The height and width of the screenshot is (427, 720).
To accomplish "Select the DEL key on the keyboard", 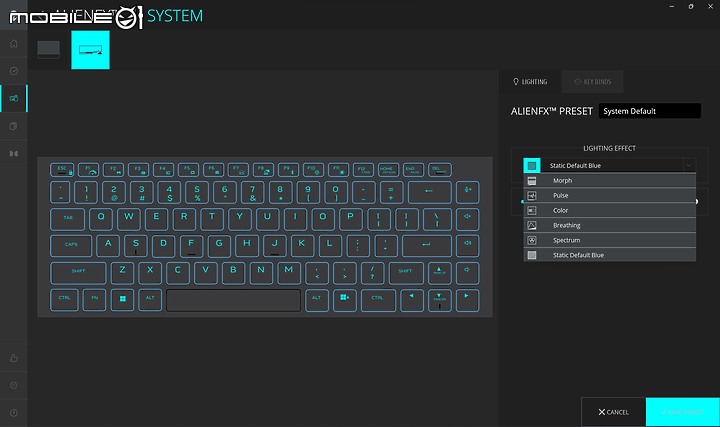I will tap(439, 170).
